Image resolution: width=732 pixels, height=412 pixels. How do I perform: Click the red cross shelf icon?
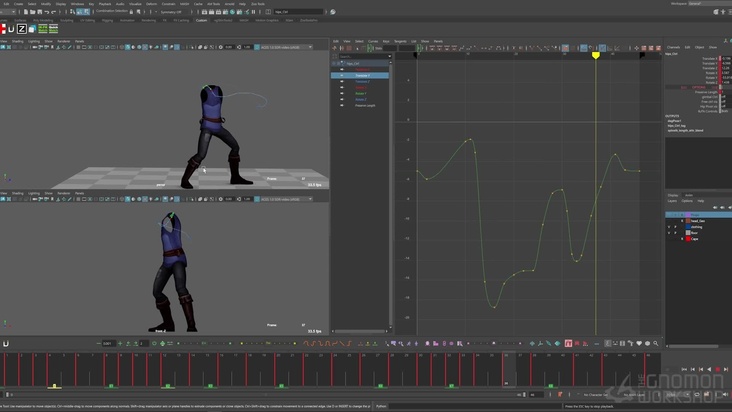(x=3, y=29)
